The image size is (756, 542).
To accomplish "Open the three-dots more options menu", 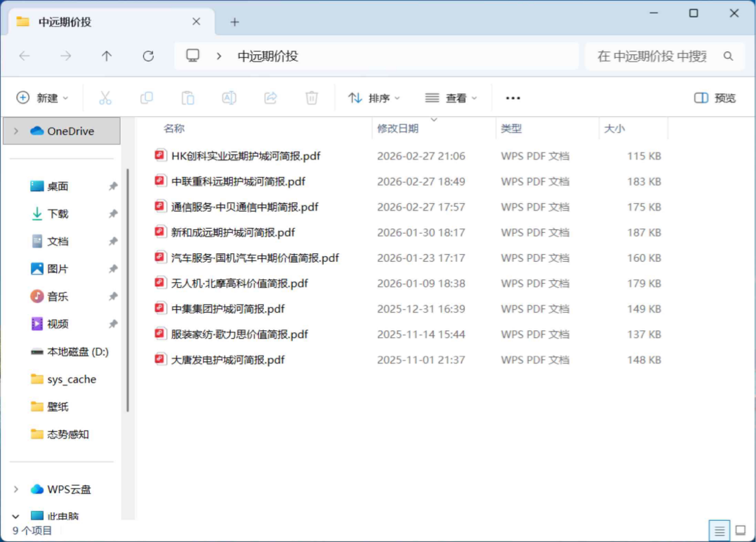I will coord(513,98).
